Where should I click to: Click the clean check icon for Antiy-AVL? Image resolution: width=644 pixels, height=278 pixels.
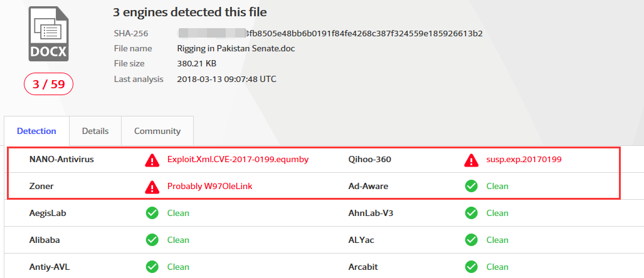(152, 267)
